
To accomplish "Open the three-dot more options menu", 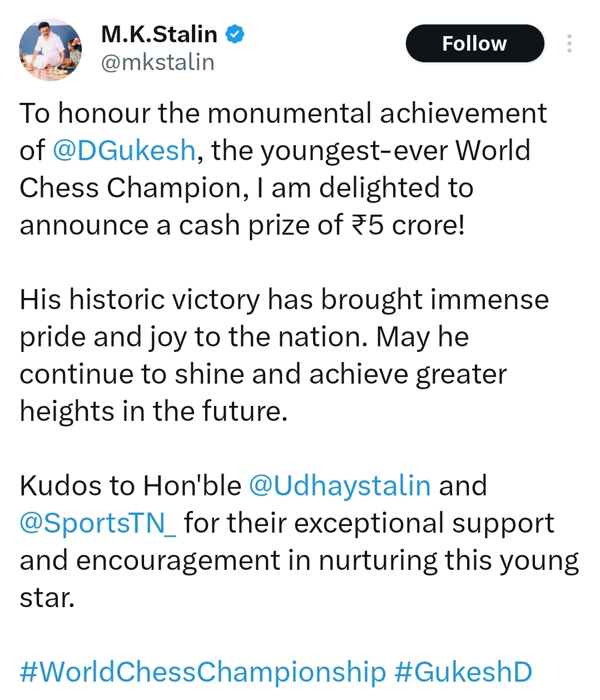I will pyautogui.click(x=569, y=43).
